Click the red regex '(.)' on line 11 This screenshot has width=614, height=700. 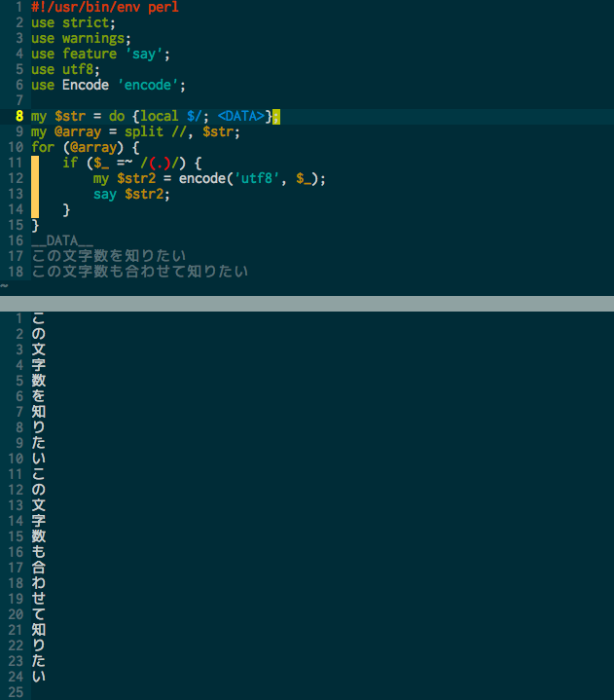[x=160, y=163]
